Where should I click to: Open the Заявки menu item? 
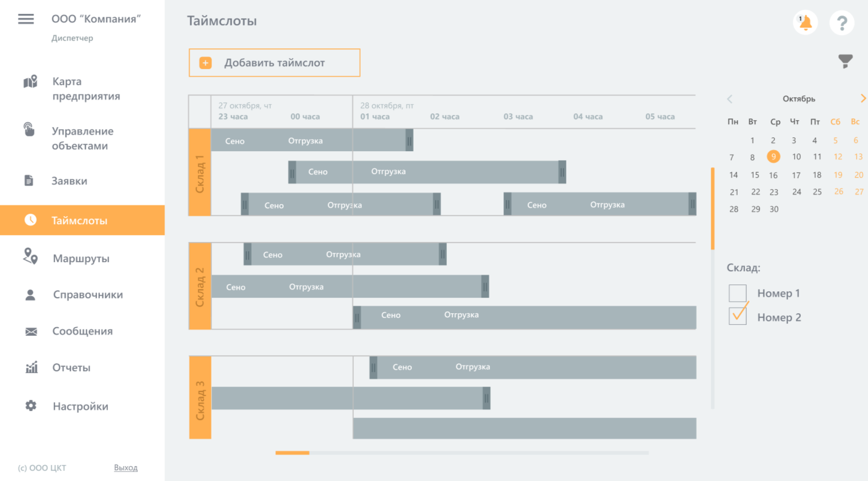tap(70, 181)
